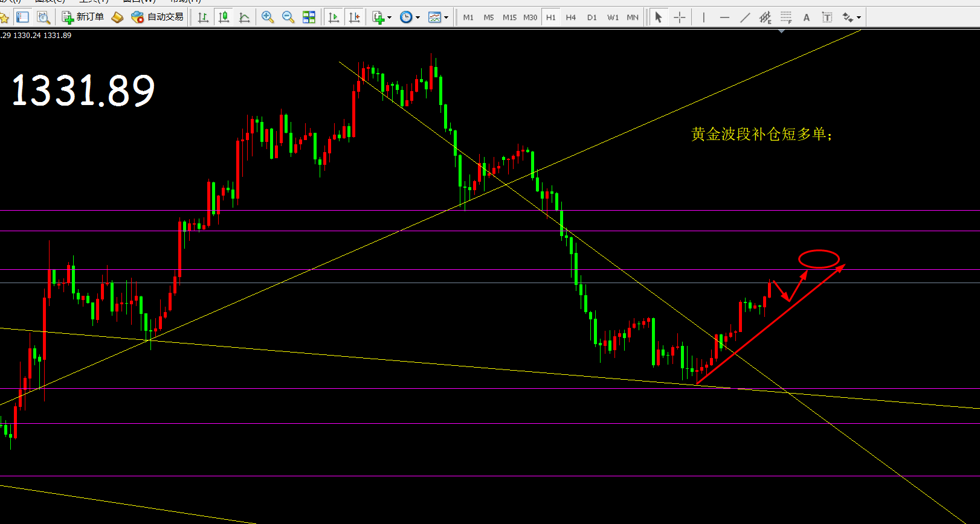Image resolution: width=980 pixels, height=524 pixels.
Task: Expand the templates dropdown arrow
Action: (446, 18)
